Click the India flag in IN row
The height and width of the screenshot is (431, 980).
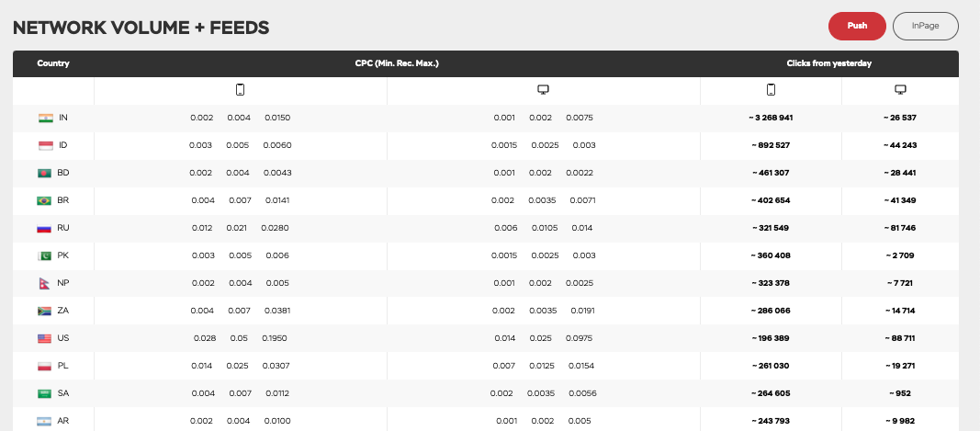[x=46, y=118]
